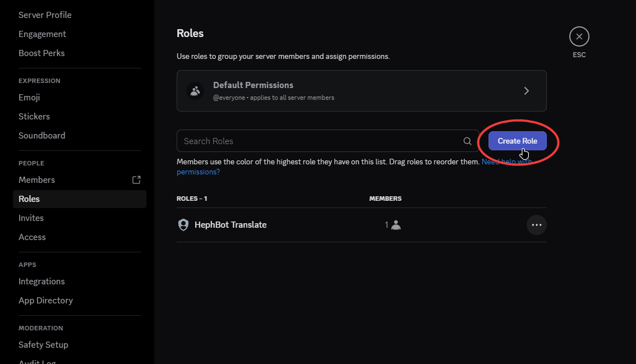Open the three-dot menu for HephBot Translate

click(536, 225)
